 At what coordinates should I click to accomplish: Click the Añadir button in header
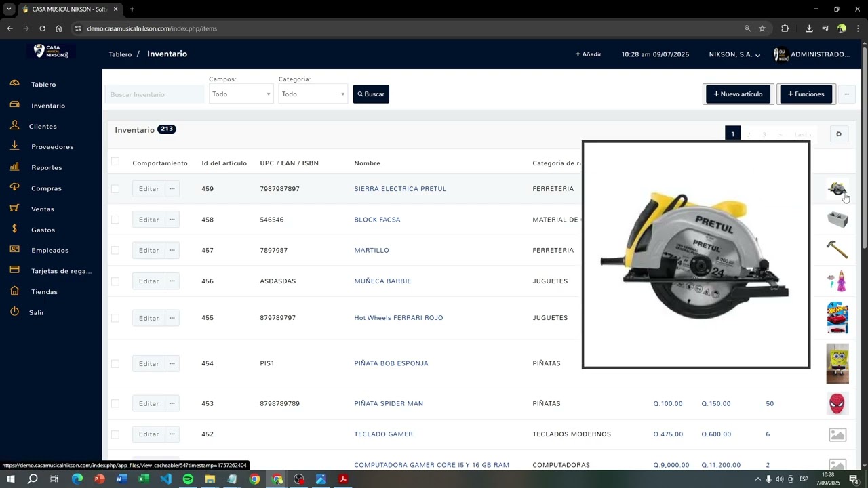click(589, 54)
